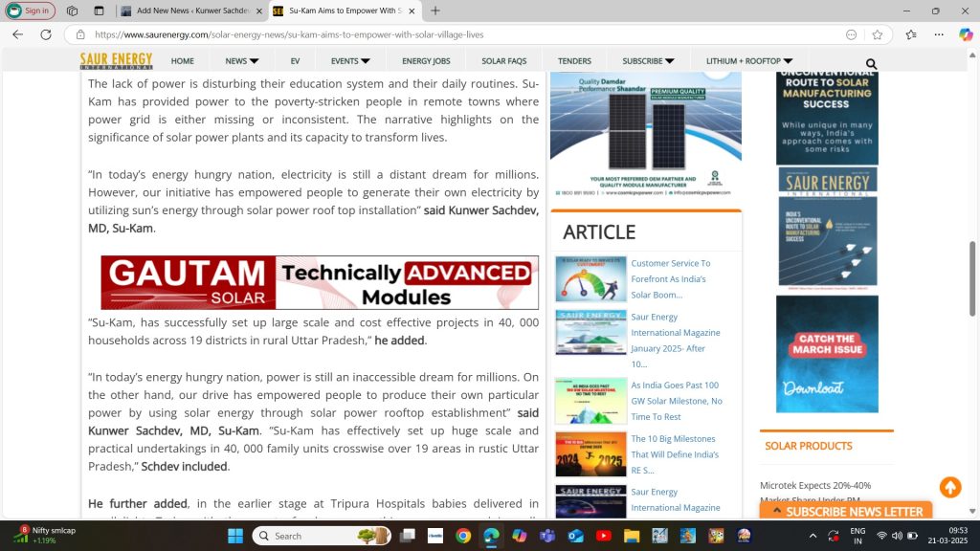Open the clock and date in the tray
This screenshot has height=551, width=980.
(948, 536)
